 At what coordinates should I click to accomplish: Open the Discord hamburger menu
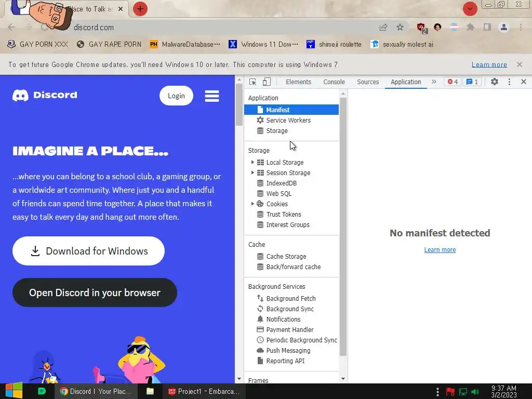(x=212, y=96)
